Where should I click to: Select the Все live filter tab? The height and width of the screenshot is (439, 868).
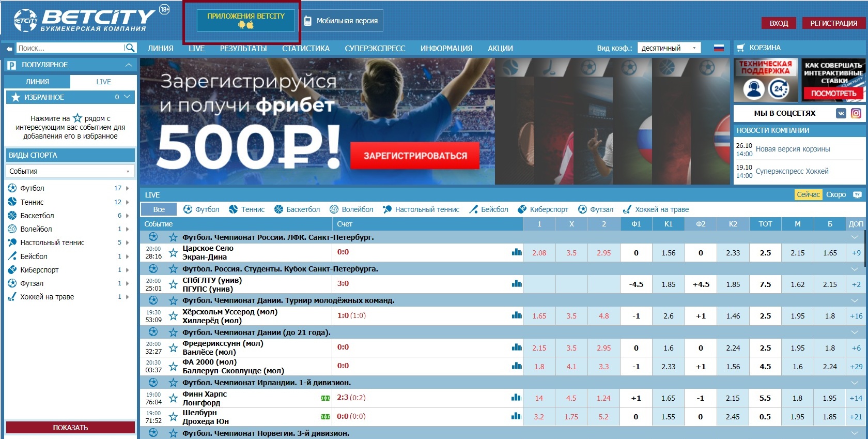pyautogui.click(x=159, y=209)
